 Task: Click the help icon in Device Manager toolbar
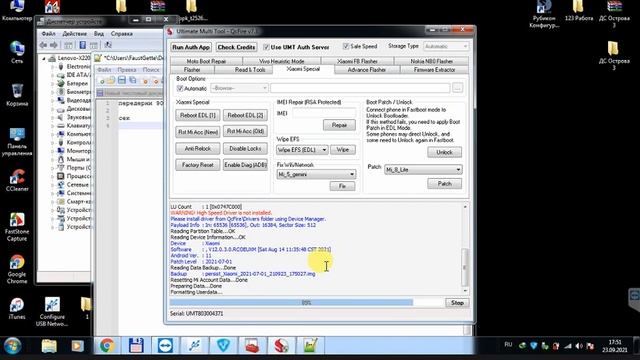coord(82,45)
